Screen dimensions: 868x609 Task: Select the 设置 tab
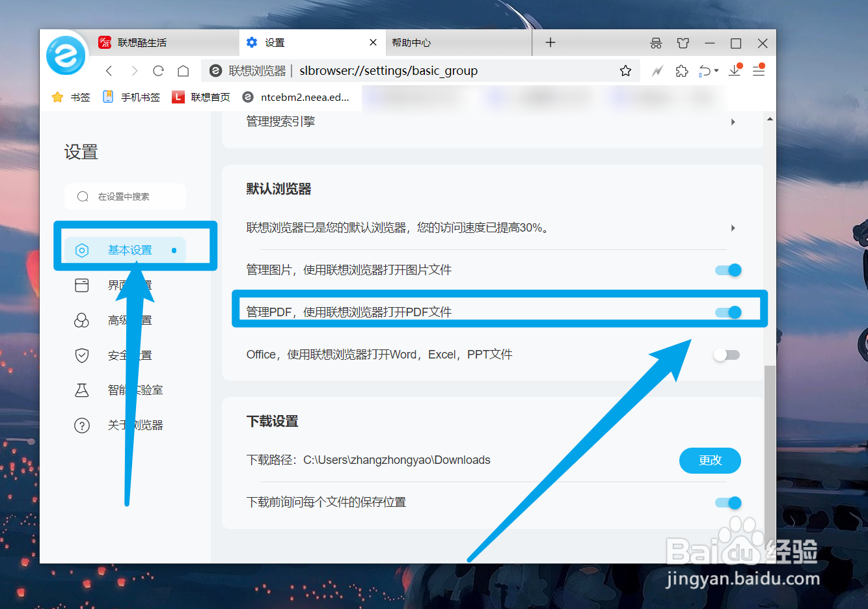[x=312, y=42]
